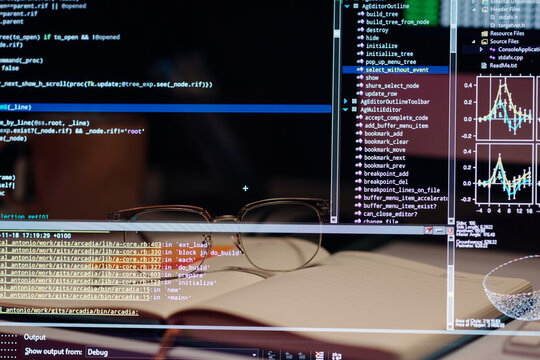Collapse the AgEditorOutline class node
This screenshot has height=360, width=540.
(x=347, y=6)
